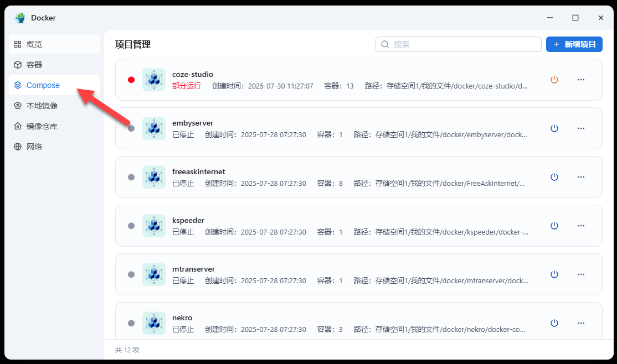
Task: Click the 新增项目 button
Action: (x=574, y=44)
